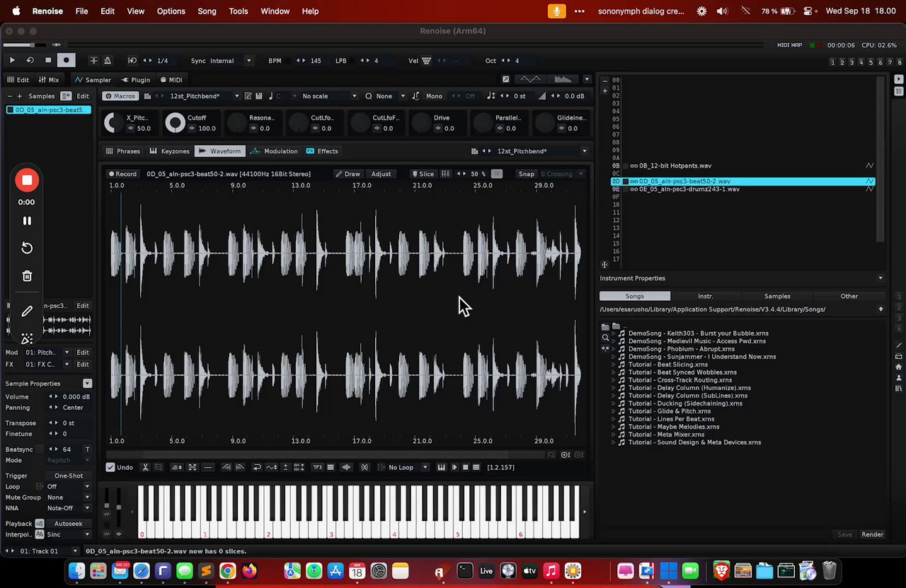The width and height of the screenshot is (906, 588).
Task: Open the Other browser tab
Action: (x=849, y=296)
